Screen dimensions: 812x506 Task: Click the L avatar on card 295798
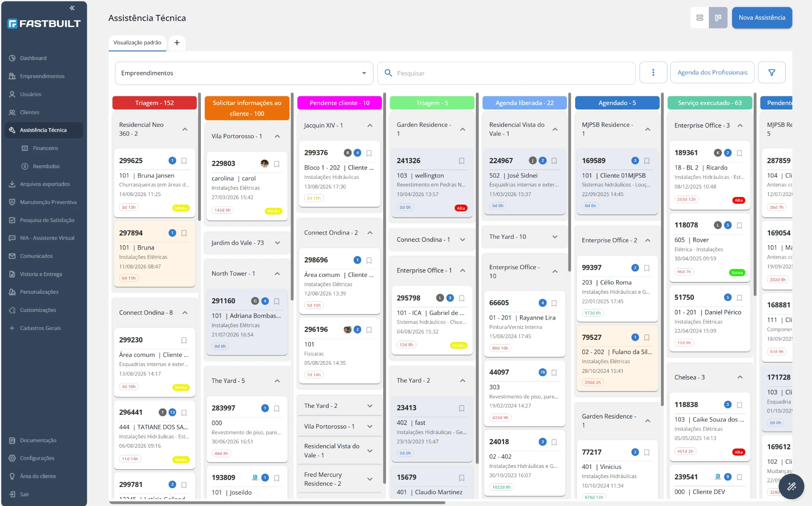click(440, 298)
